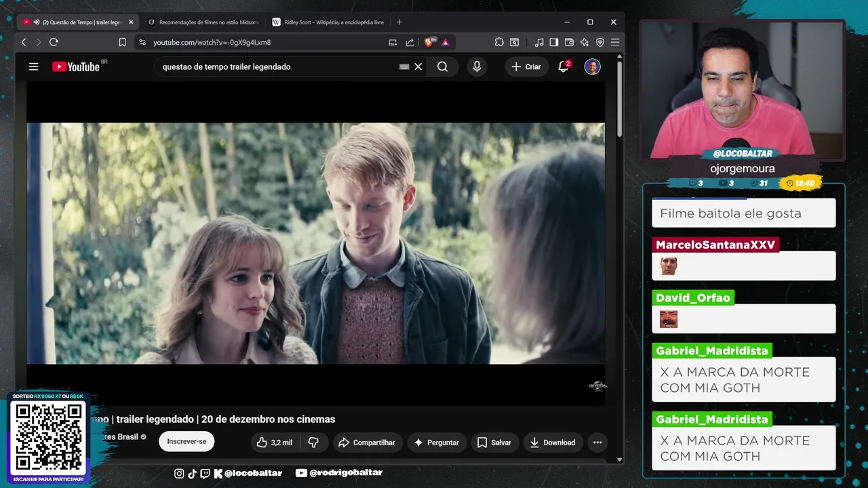Click the video title text

coord(213,420)
